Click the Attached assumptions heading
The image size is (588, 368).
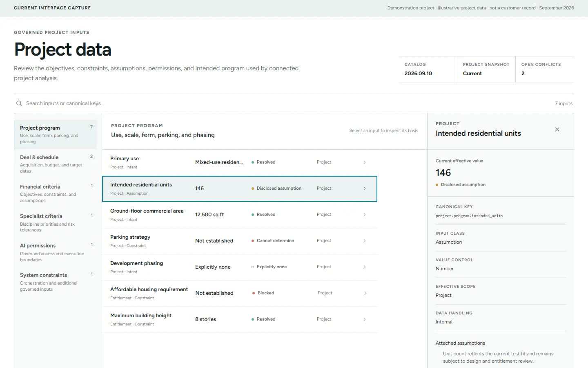tap(460, 343)
